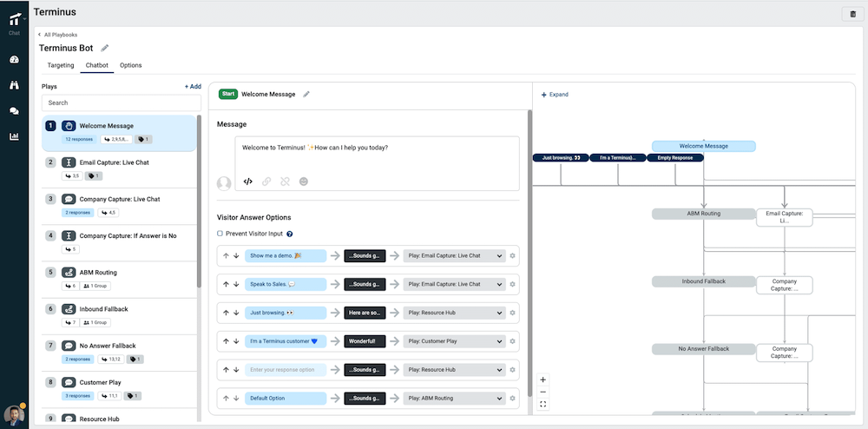Screen dimensions: 868x429
Task: Go back via All Playbooks link
Action: (58, 35)
